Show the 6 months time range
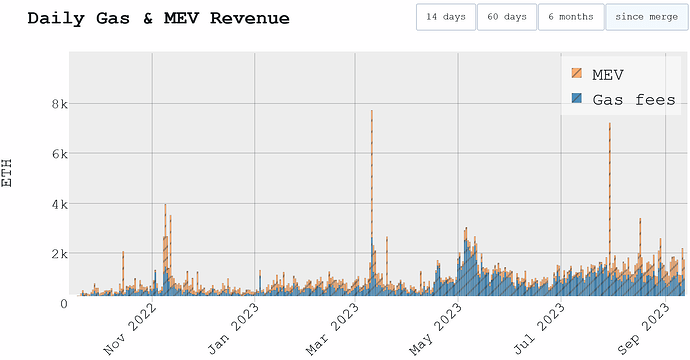Screen dimensions: 690x360 (x=571, y=17)
